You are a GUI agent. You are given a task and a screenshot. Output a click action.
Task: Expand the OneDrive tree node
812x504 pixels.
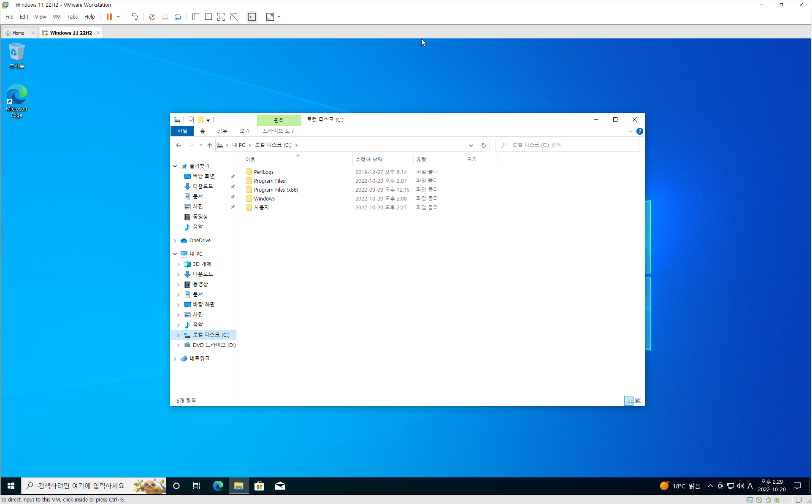coord(175,241)
